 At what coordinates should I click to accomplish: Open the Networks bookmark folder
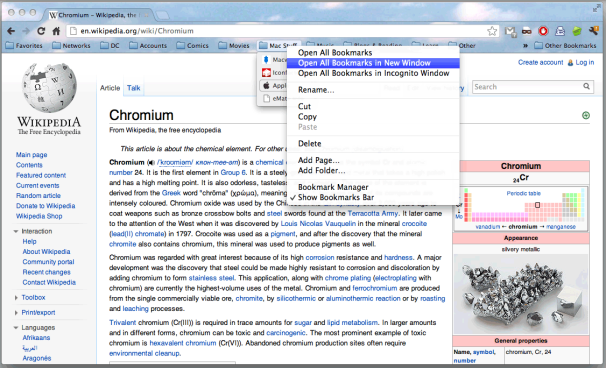[x=71, y=46]
